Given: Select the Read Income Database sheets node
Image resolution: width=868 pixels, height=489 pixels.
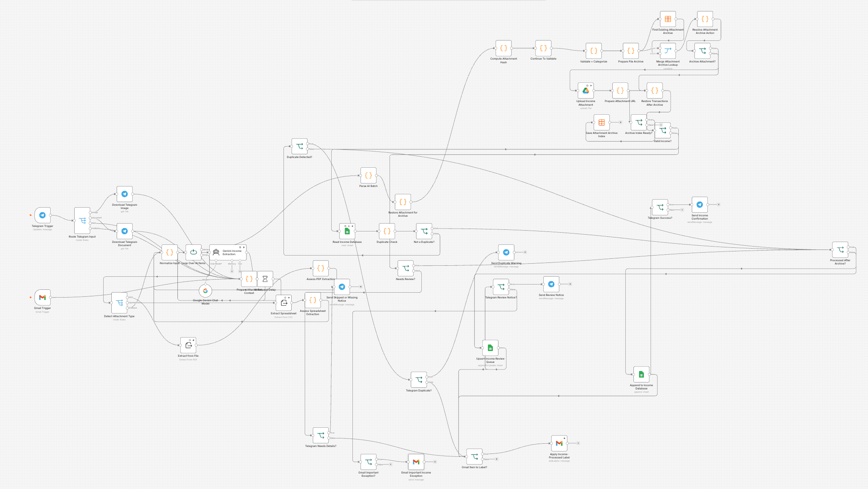Looking at the screenshot, I should [x=347, y=231].
